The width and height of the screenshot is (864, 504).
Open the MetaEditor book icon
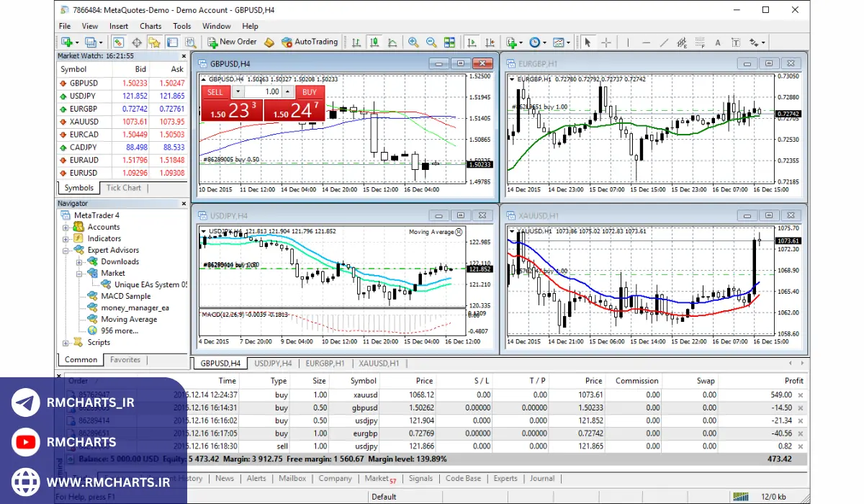coord(269,42)
